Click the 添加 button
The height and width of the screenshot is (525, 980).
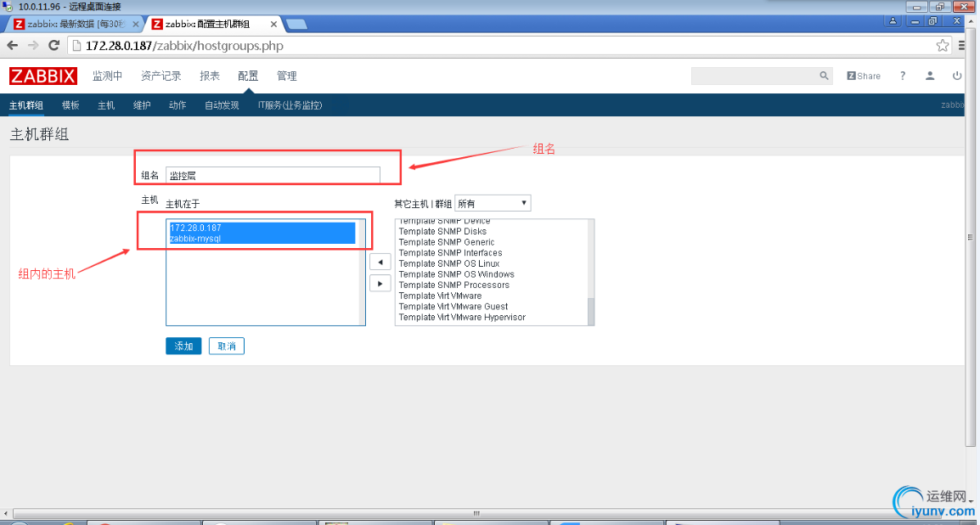[183, 347]
